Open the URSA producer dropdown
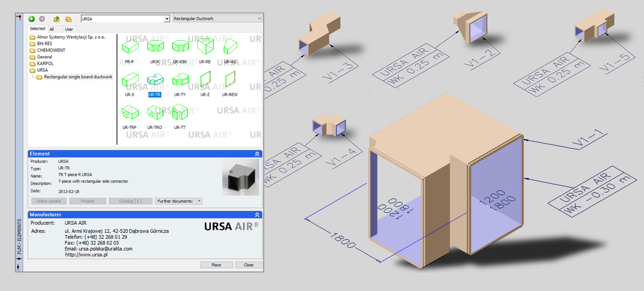644x291 pixels. click(167, 19)
